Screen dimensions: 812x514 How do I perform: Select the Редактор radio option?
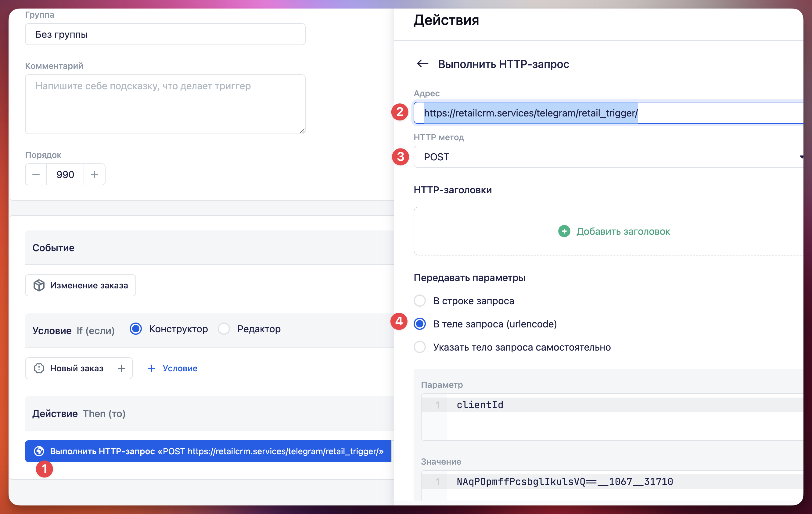tap(224, 329)
